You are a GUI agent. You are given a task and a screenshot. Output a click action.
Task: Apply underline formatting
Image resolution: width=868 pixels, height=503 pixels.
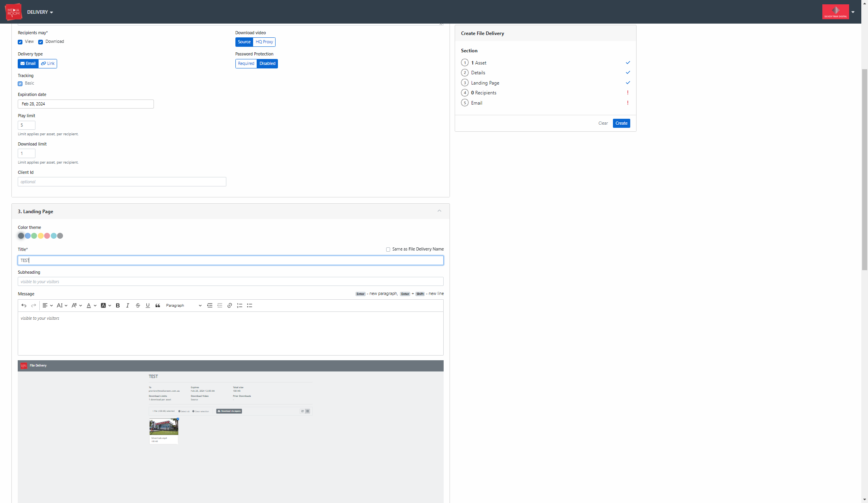148,306
